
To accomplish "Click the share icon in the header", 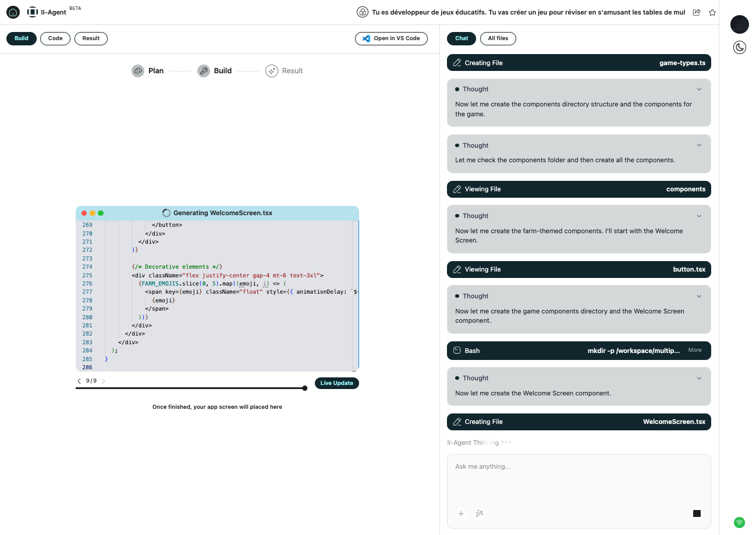I will click(697, 12).
